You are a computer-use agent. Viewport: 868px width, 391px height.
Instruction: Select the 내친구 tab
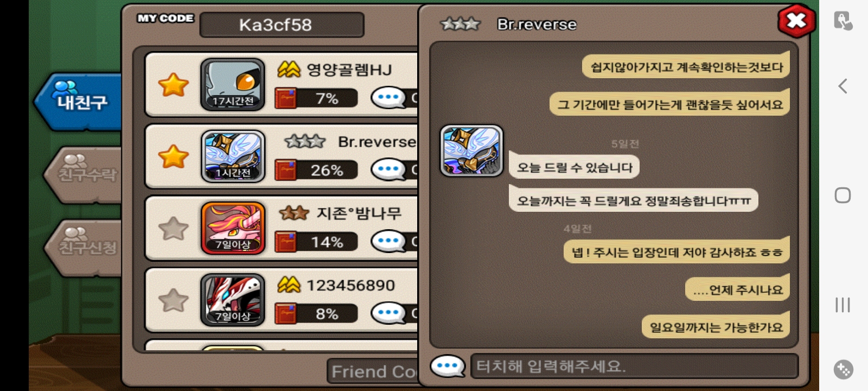[79, 101]
